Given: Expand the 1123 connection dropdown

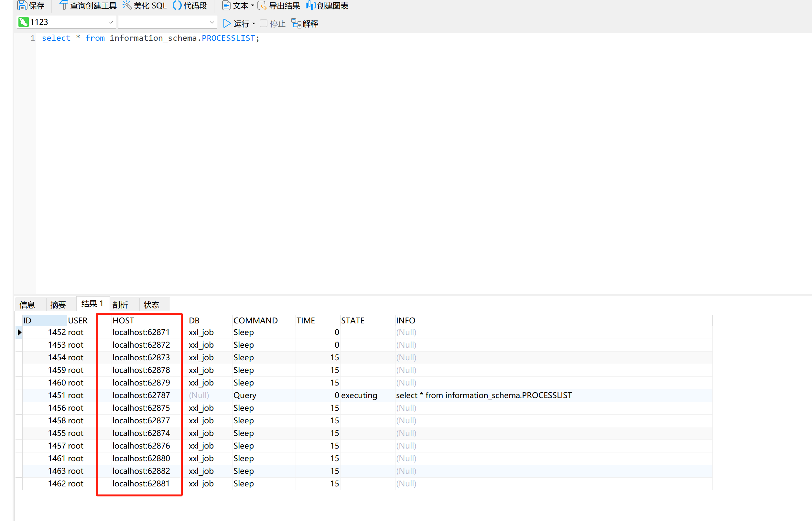Looking at the screenshot, I should [110, 22].
